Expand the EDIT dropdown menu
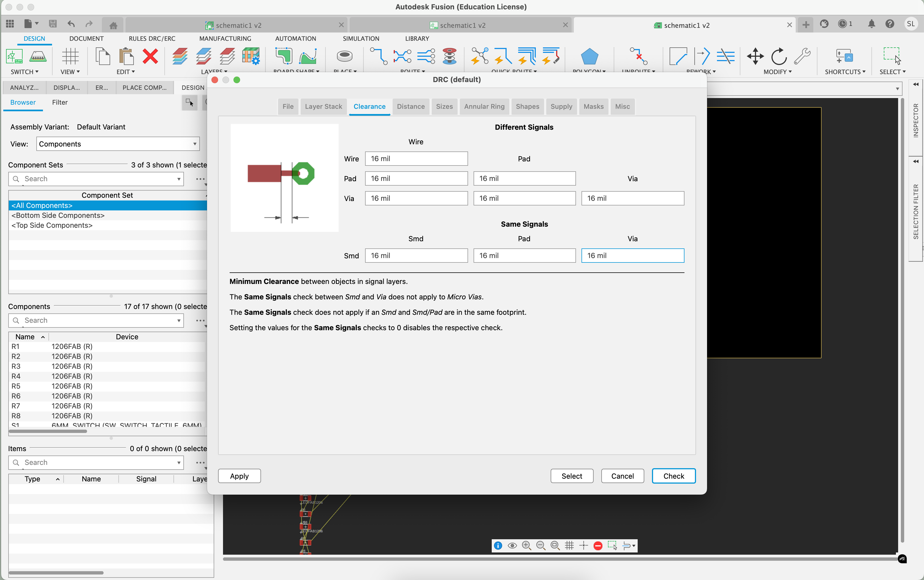Viewport: 924px width, 580px height. tap(126, 72)
